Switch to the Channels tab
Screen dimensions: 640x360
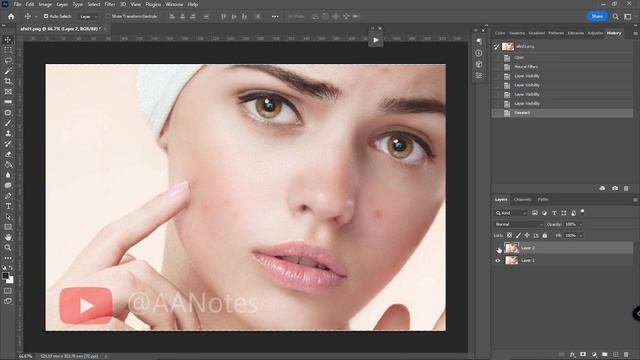522,200
